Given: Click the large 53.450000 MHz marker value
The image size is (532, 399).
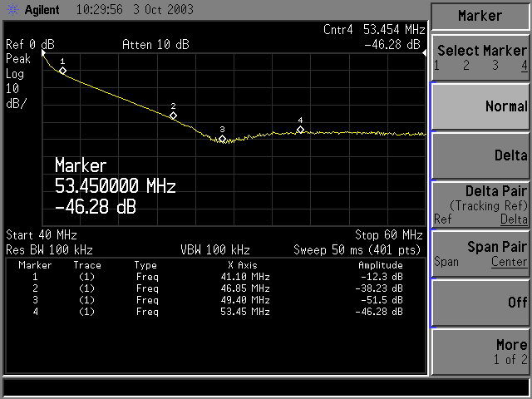Looking at the screenshot, I should coord(115,186).
